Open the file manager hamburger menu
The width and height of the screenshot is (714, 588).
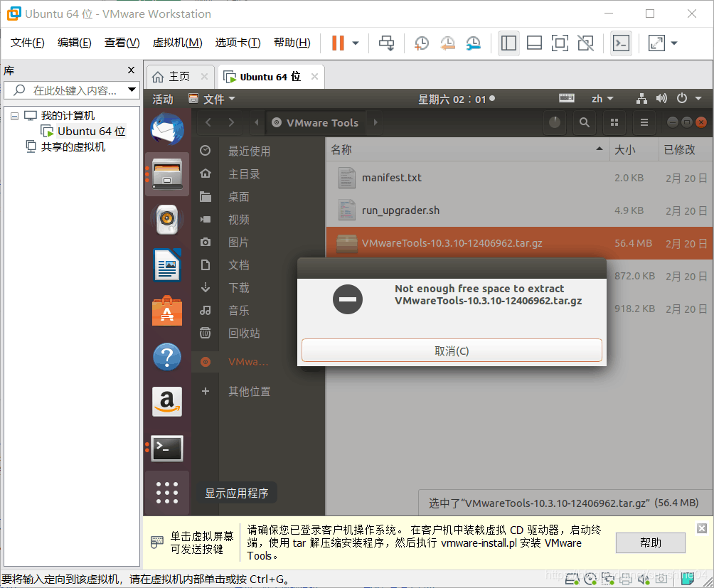(x=644, y=122)
